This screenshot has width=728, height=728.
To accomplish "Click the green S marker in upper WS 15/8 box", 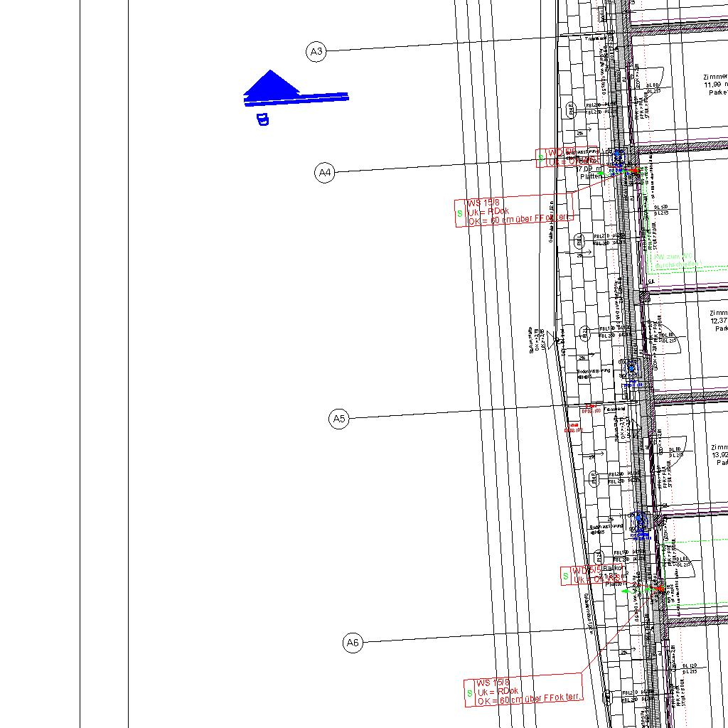I will click(x=460, y=213).
